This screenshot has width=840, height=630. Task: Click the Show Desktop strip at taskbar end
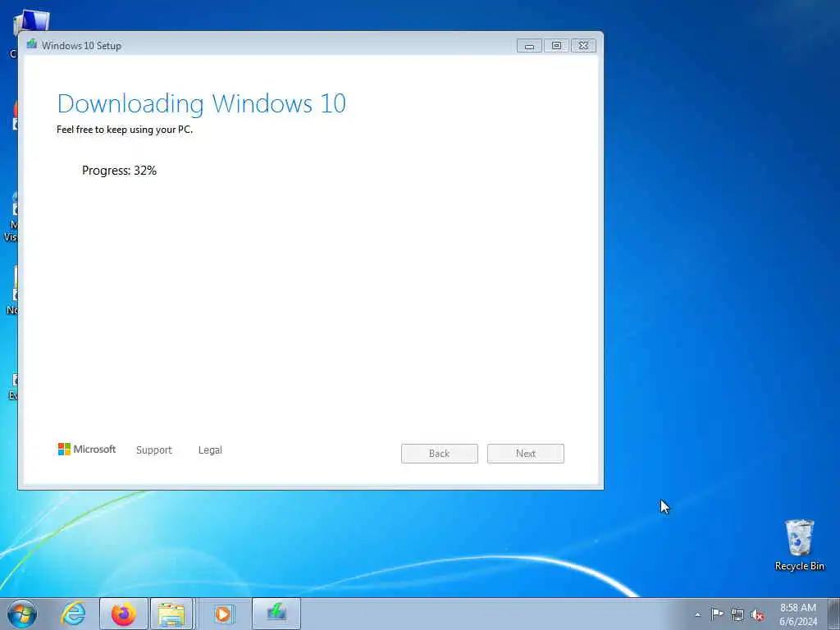[x=834, y=614]
